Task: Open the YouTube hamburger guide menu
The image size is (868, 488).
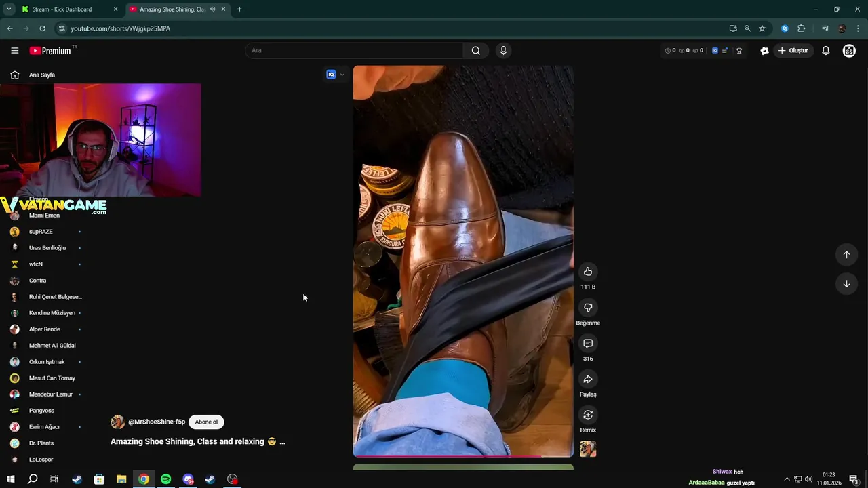Action: 14,51
